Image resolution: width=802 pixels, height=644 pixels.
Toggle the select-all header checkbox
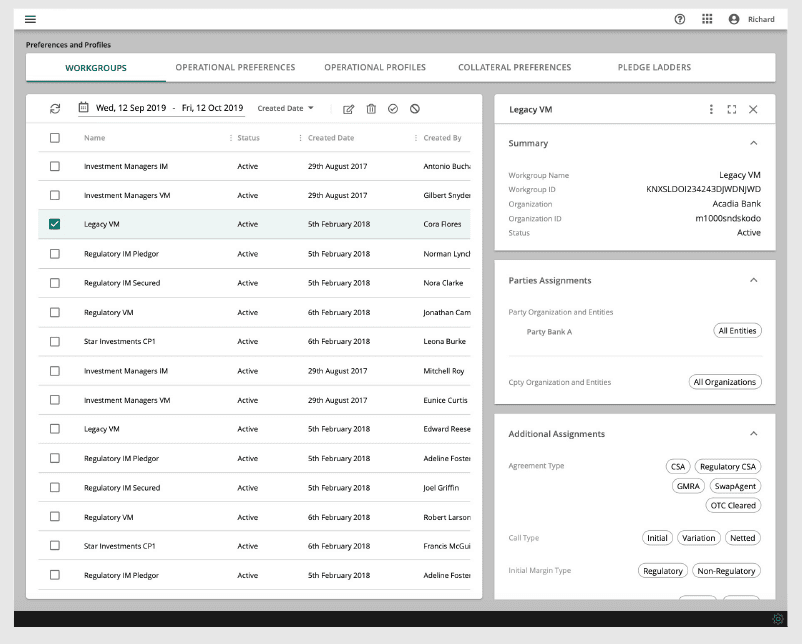55,138
